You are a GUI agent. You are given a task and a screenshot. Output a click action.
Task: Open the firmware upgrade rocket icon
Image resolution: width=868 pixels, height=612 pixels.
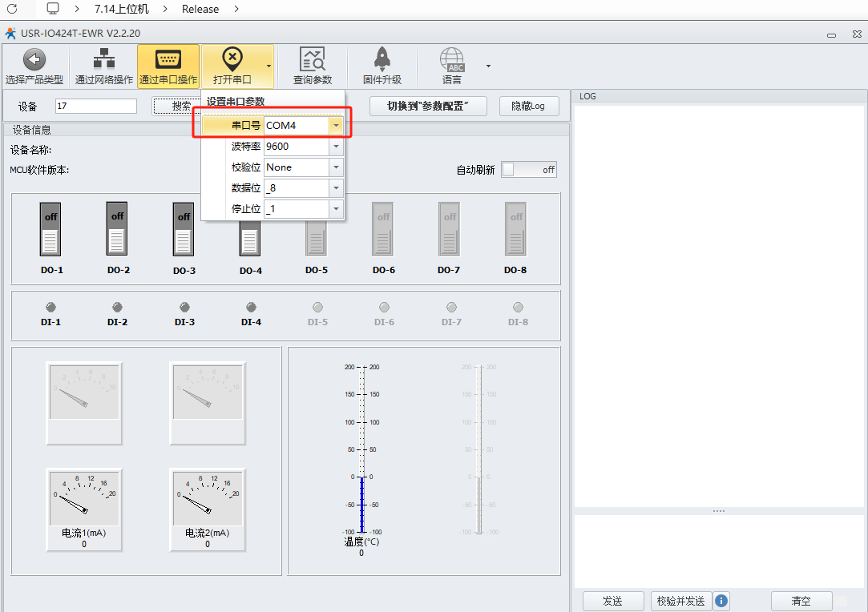pos(382,60)
